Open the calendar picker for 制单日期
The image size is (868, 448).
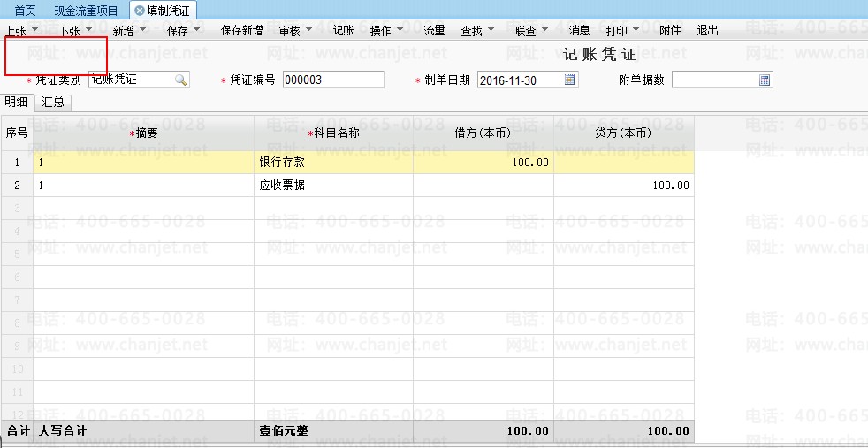570,80
